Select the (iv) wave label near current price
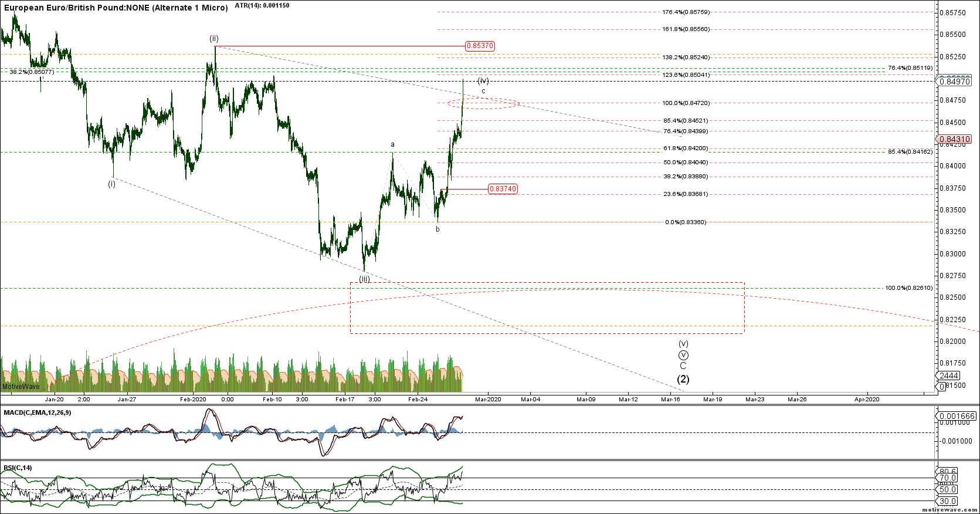The width and height of the screenshot is (980, 514). tap(483, 80)
